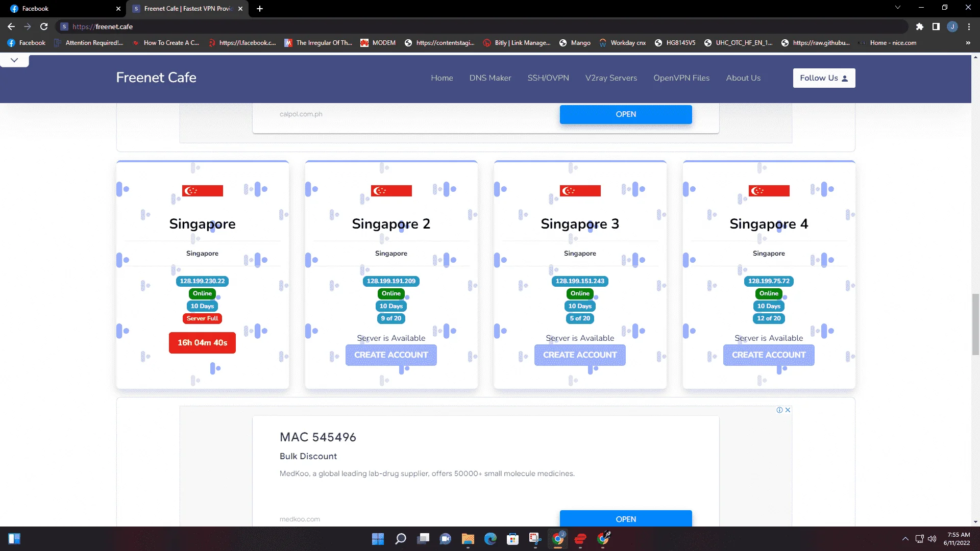The width and height of the screenshot is (980, 551).
Task: Open the tab search dropdown arrow
Action: [897, 8]
